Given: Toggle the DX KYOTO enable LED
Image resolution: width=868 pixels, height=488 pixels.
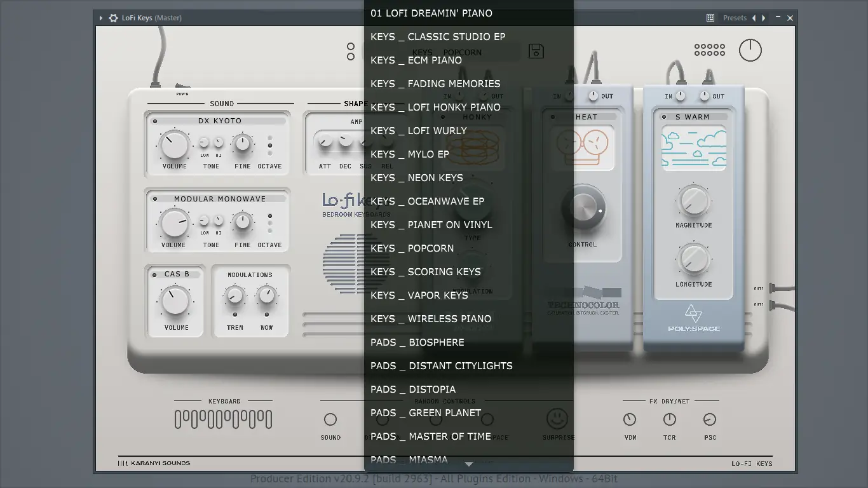Looking at the screenshot, I should click(x=155, y=121).
